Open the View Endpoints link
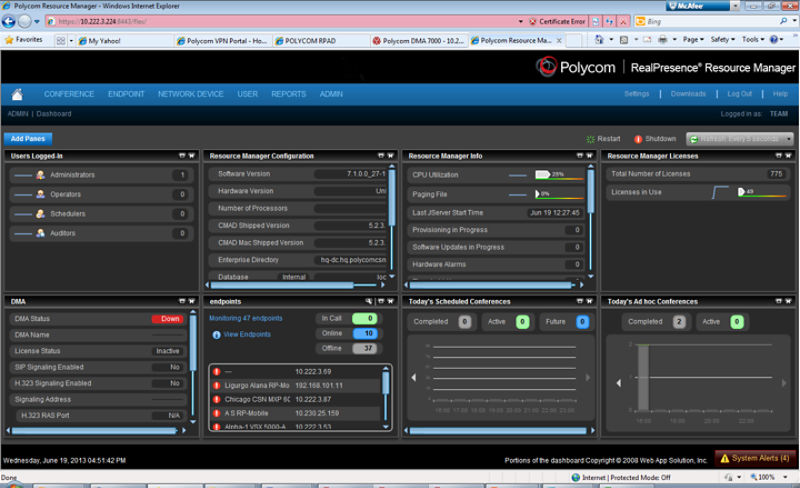Image resolution: width=800 pixels, height=488 pixels. (247, 334)
